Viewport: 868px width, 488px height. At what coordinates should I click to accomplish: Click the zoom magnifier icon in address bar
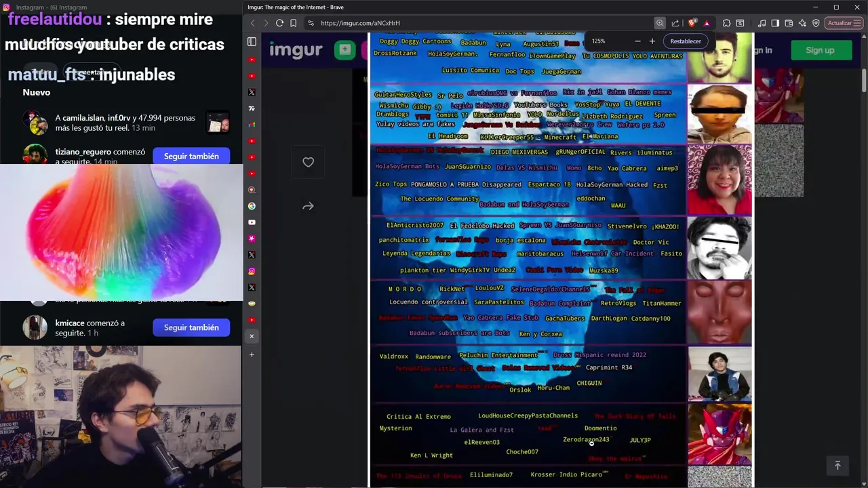pyautogui.click(x=660, y=23)
